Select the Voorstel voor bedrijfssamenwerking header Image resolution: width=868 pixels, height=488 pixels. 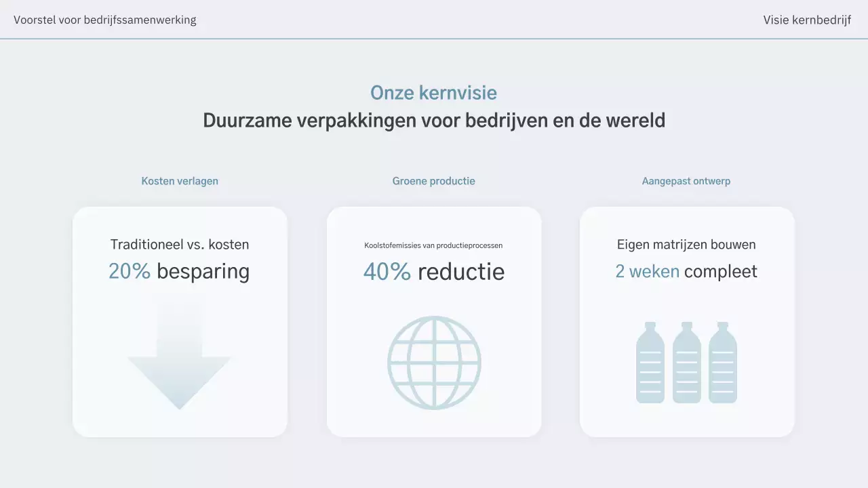pyautogui.click(x=105, y=20)
